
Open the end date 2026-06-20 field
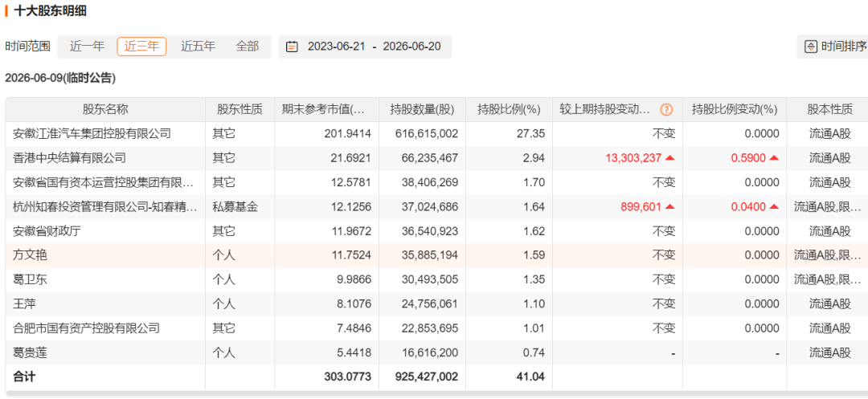click(411, 47)
